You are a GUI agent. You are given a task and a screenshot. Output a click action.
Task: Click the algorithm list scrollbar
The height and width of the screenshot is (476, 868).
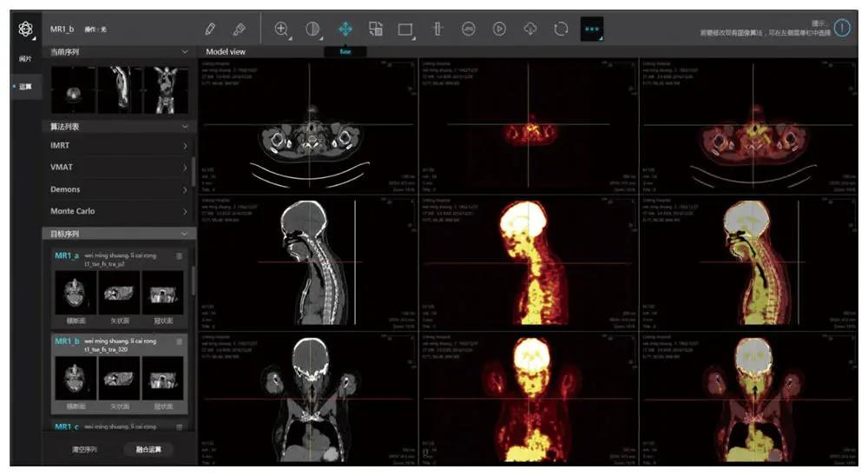(194, 171)
